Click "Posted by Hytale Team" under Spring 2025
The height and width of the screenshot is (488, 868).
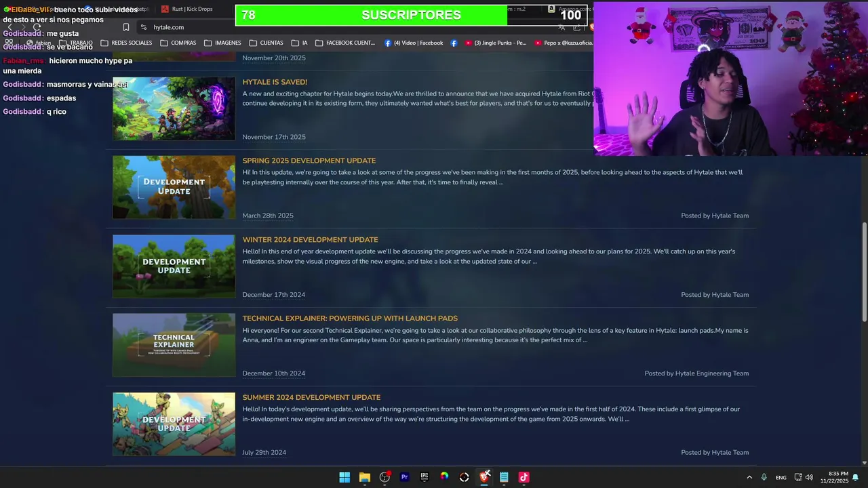[715, 216]
